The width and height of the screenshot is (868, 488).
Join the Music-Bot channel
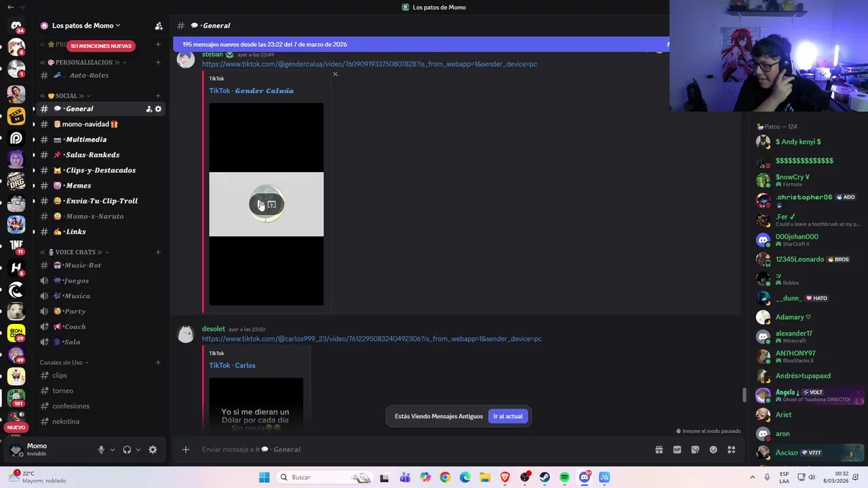(101, 266)
